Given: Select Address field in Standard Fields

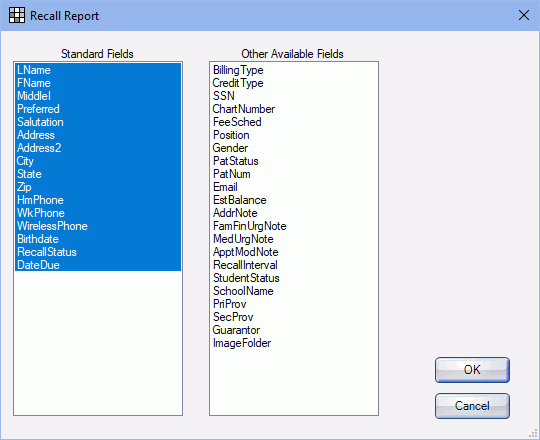Looking at the screenshot, I should 98,135.
